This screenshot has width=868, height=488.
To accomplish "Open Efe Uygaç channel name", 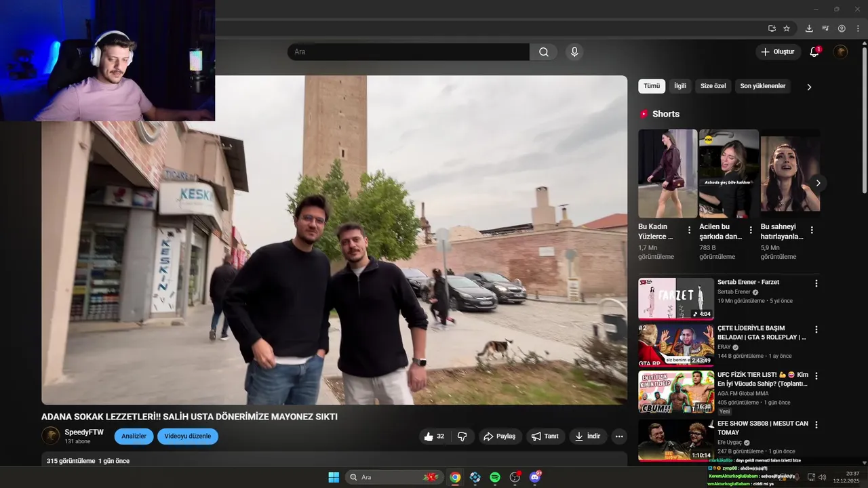I will click(730, 443).
